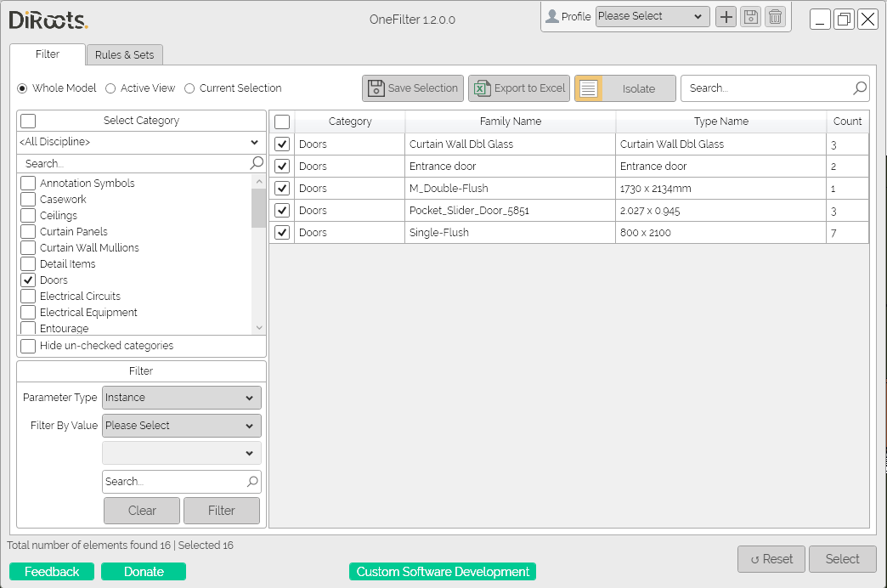The image size is (887, 588).
Task: Switch to the Filter tab
Action: (48, 54)
